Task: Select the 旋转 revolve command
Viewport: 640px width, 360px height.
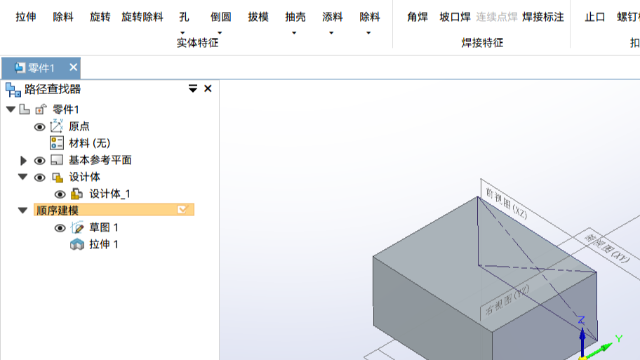Action: (100, 17)
